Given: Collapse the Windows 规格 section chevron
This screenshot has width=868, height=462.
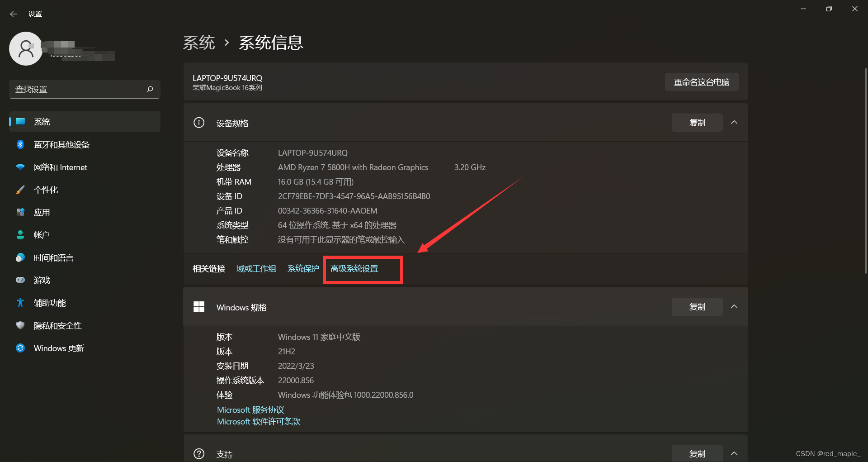Looking at the screenshot, I should 734,307.
